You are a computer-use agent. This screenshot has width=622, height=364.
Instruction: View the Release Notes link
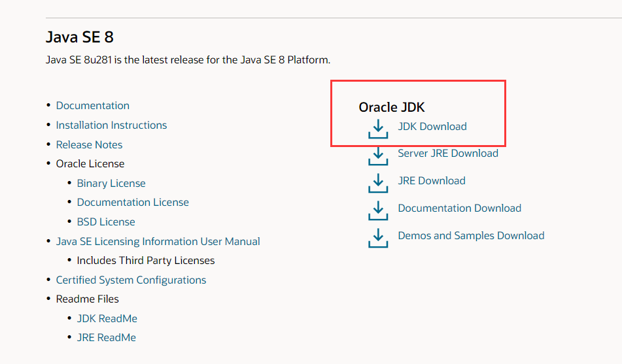pyautogui.click(x=89, y=144)
